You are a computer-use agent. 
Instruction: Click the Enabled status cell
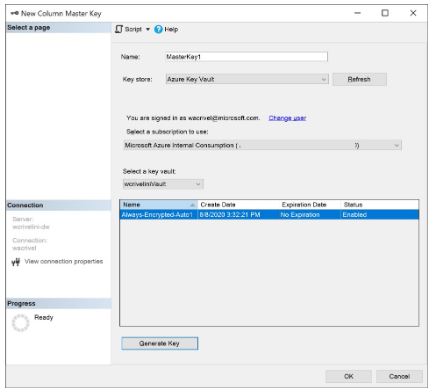[x=355, y=215]
